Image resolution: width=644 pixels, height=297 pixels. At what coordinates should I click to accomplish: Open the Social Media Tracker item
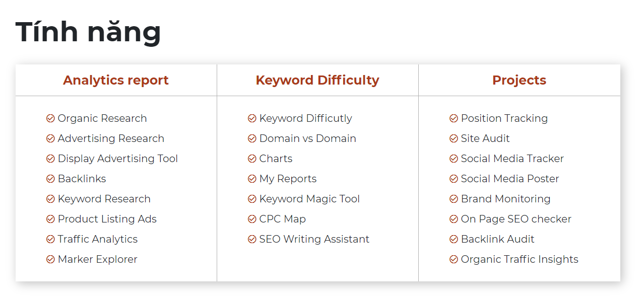(512, 159)
